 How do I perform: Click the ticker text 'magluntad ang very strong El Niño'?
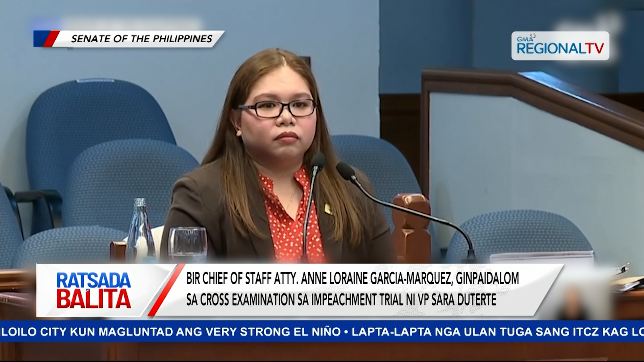pos(220,332)
